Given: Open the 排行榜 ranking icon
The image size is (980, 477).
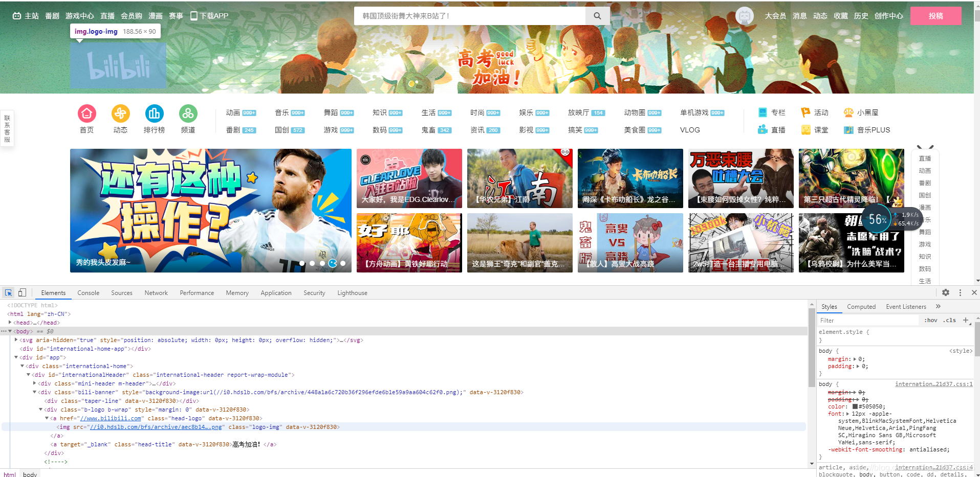Looking at the screenshot, I should point(155,113).
